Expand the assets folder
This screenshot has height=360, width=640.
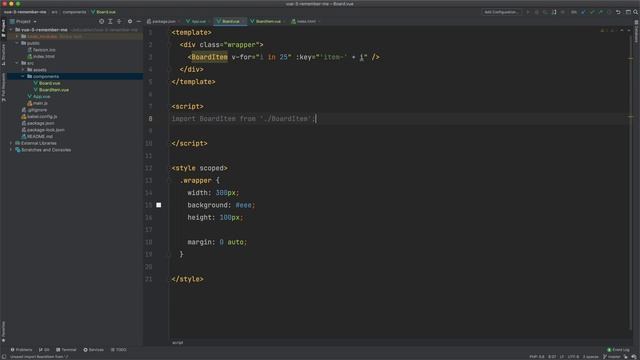23,70
